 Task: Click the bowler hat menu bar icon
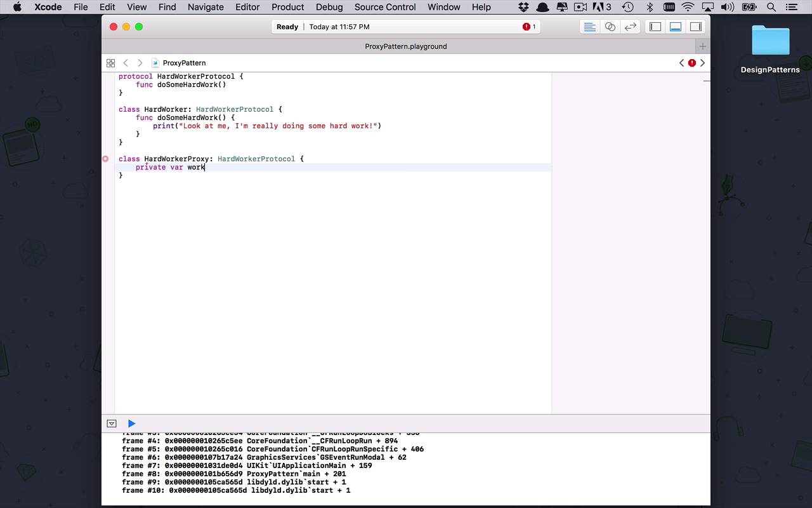pos(542,7)
